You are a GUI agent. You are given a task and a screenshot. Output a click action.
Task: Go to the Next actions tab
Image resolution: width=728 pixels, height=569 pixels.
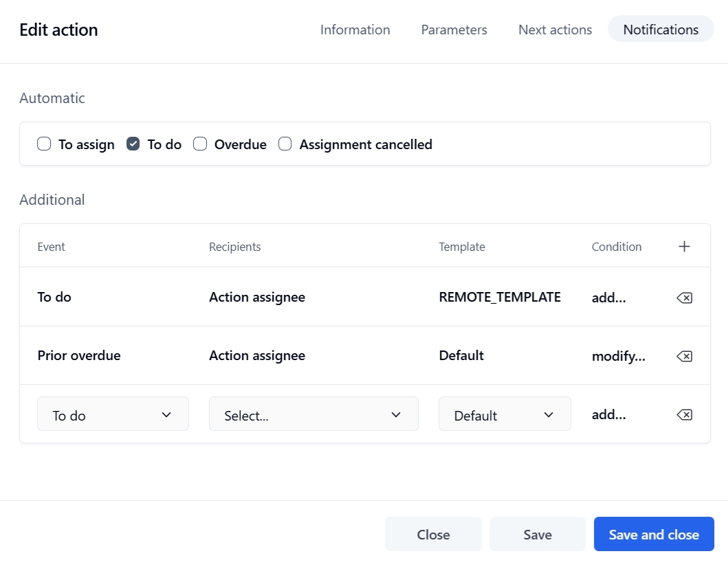(x=555, y=30)
